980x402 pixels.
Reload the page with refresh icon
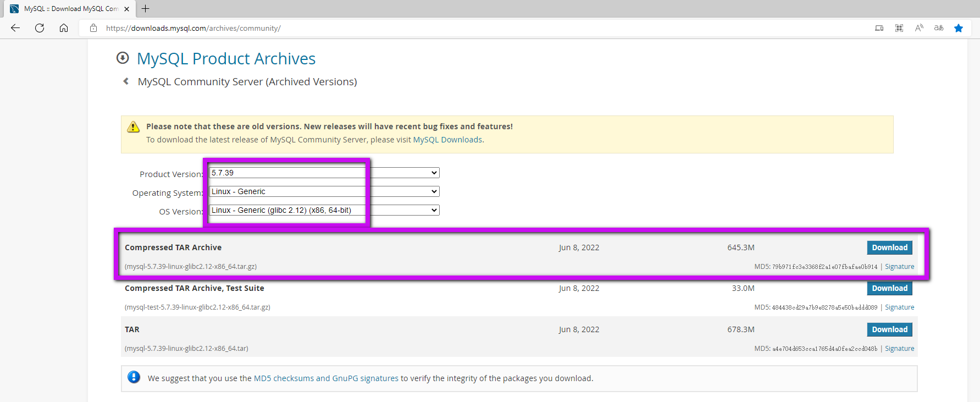pos(40,28)
